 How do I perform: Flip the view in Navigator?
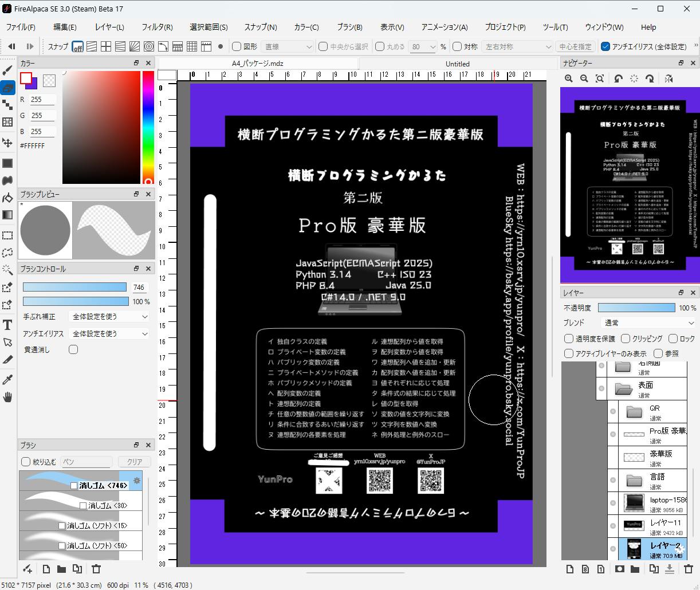click(x=668, y=79)
